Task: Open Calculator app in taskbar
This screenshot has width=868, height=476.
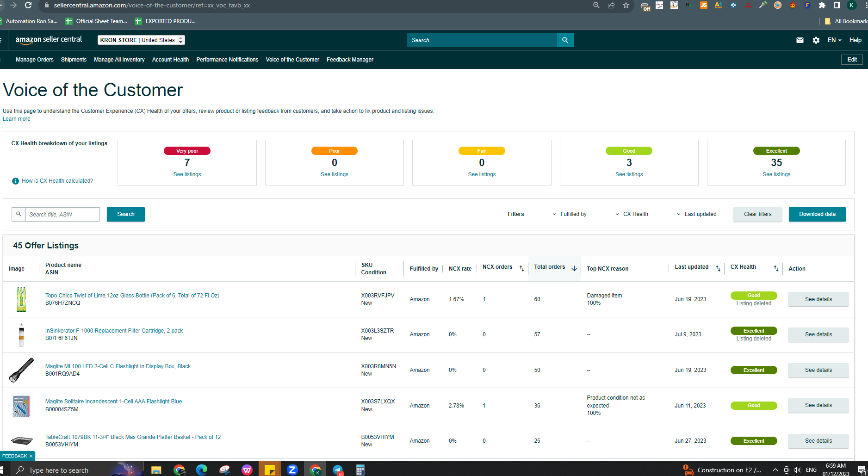Action: 360,470
